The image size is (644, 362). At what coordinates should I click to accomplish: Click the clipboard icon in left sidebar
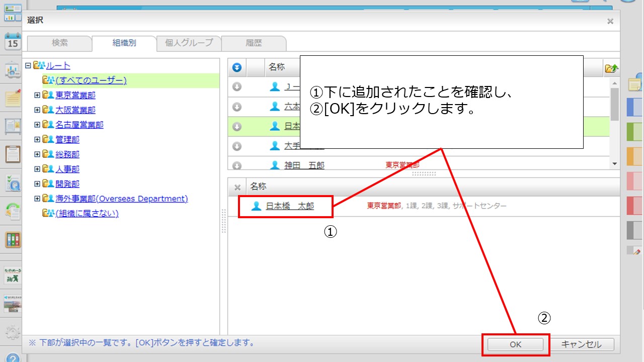pos(12,154)
